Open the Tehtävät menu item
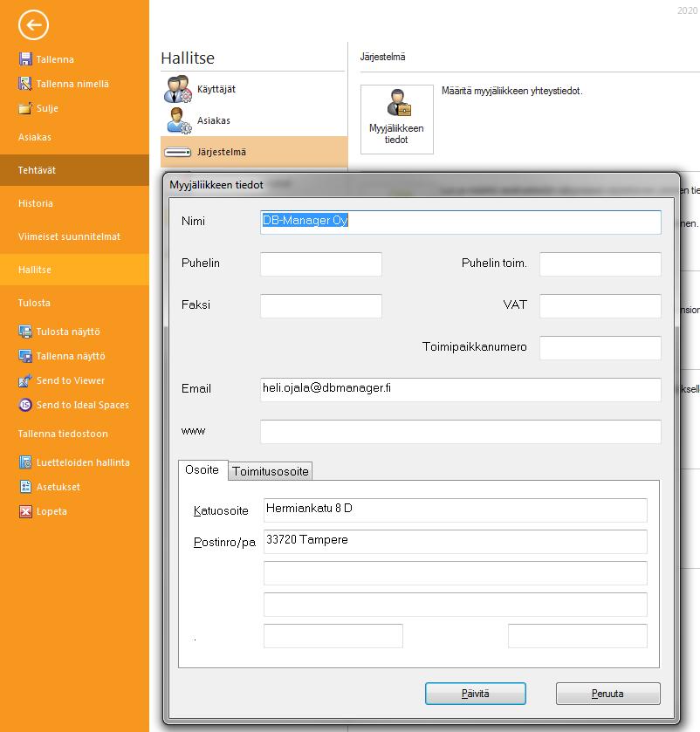This screenshot has height=732, width=700. click(75, 170)
